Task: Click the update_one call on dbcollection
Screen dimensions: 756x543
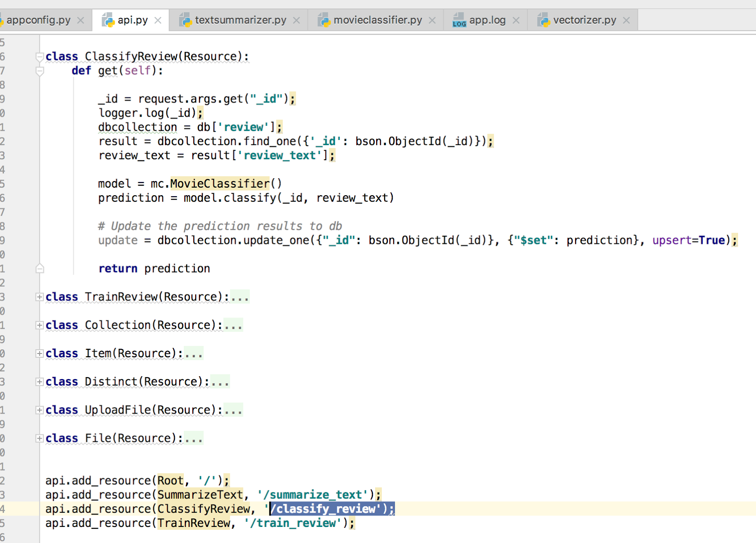Action: coord(444,241)
